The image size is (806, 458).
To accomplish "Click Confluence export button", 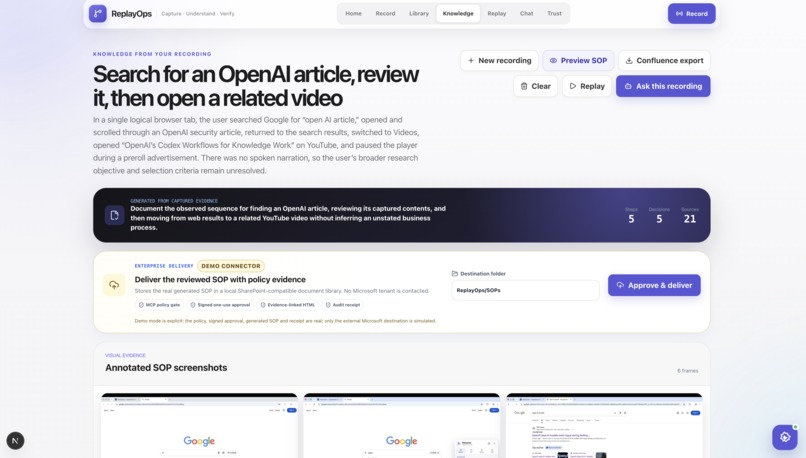I will tap(664, 61).
